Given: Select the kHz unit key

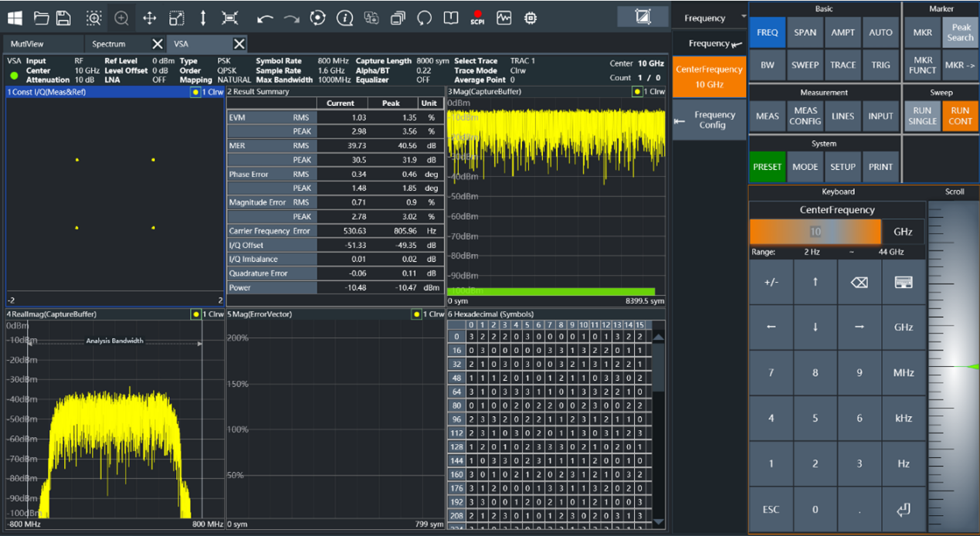Looking at the screenshot, I should 904,418.
